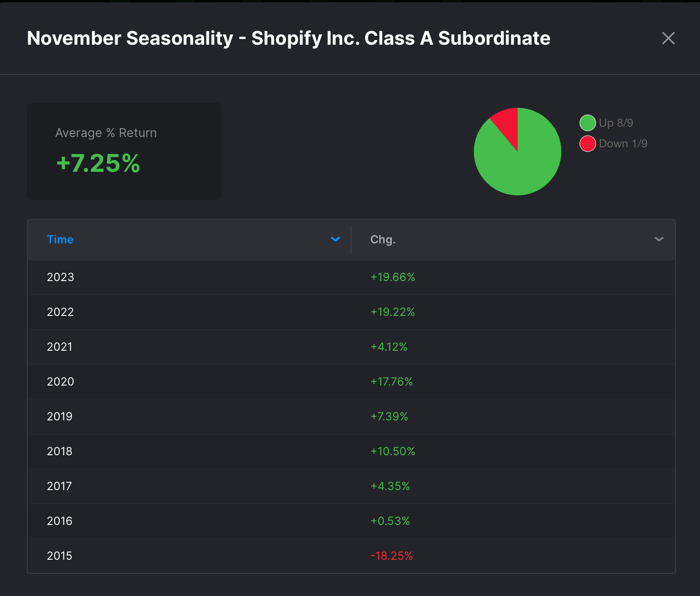Image resolution: width=700 pixels, height=596 pixels.
Task: Close the November Seasonality dialog
Action: click(x=668, y=38)
